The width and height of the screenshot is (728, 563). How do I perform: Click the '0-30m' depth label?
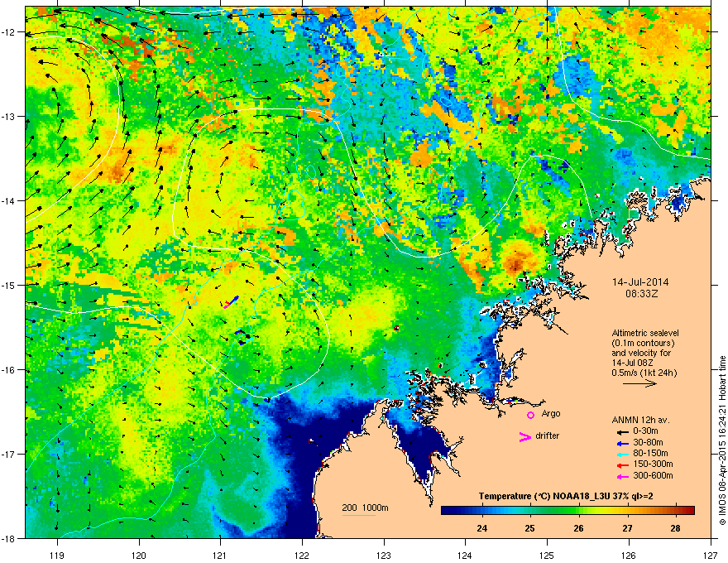[645, 431]
